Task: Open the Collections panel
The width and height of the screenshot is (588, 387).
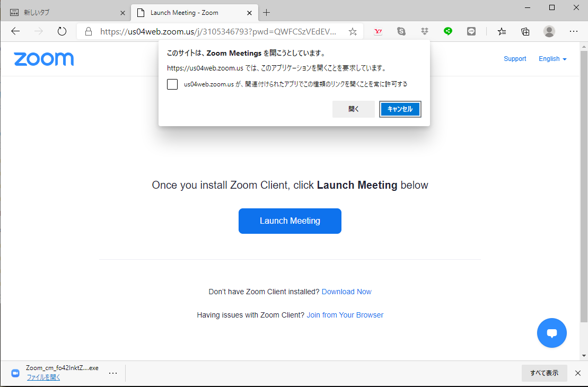Action: [525, 31]
